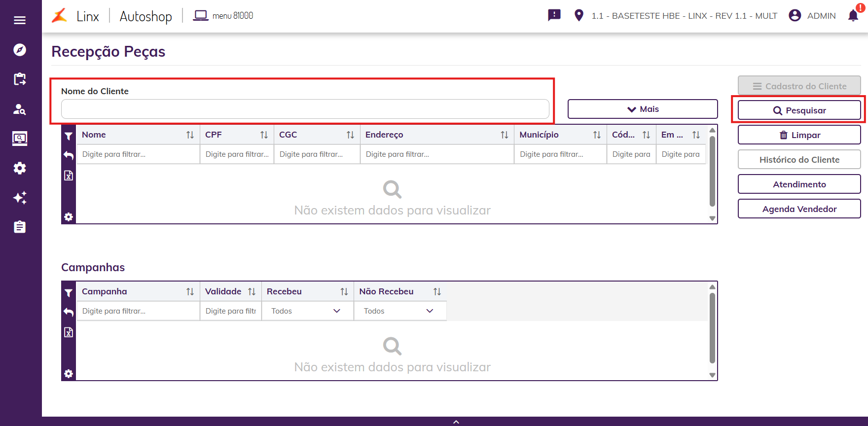The image size is (868, 426).
Task: Click undo arrow in Campanhas grid
Action: click(x=69, y=312)
